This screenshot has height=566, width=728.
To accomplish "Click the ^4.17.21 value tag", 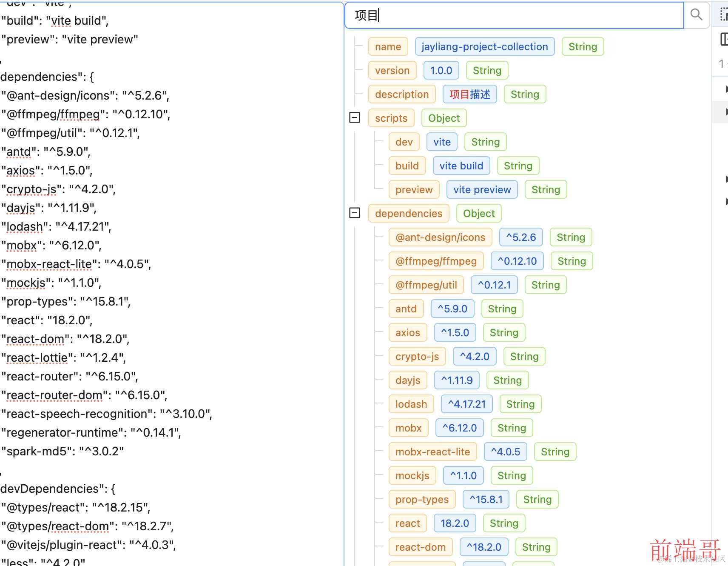I will tap(467, 404).
